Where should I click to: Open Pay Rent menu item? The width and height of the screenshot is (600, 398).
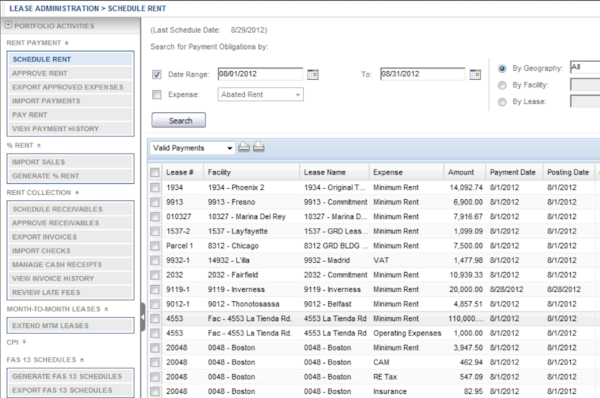[70, 114]
